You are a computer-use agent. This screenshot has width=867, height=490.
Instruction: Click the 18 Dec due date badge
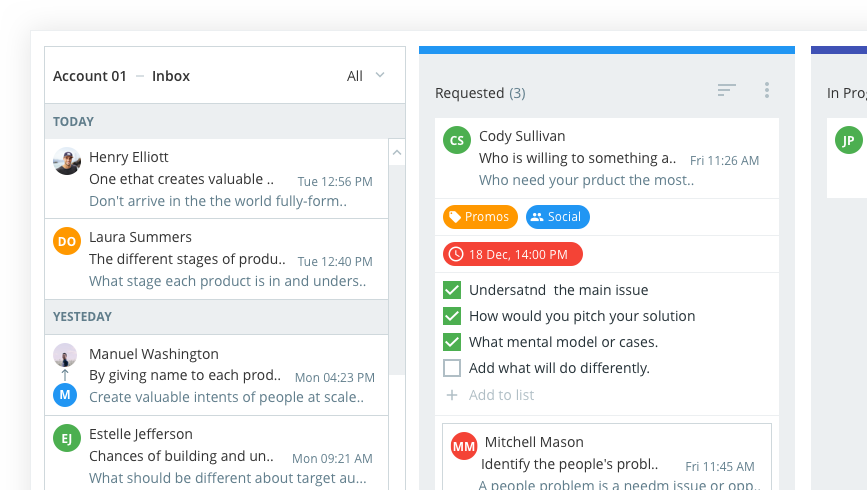(512, 254)
